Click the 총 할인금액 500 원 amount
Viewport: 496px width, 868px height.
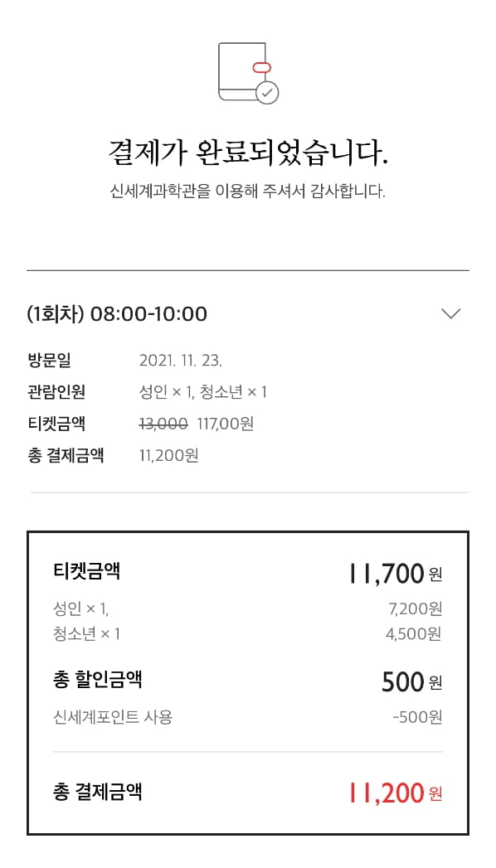coord(412,682)
